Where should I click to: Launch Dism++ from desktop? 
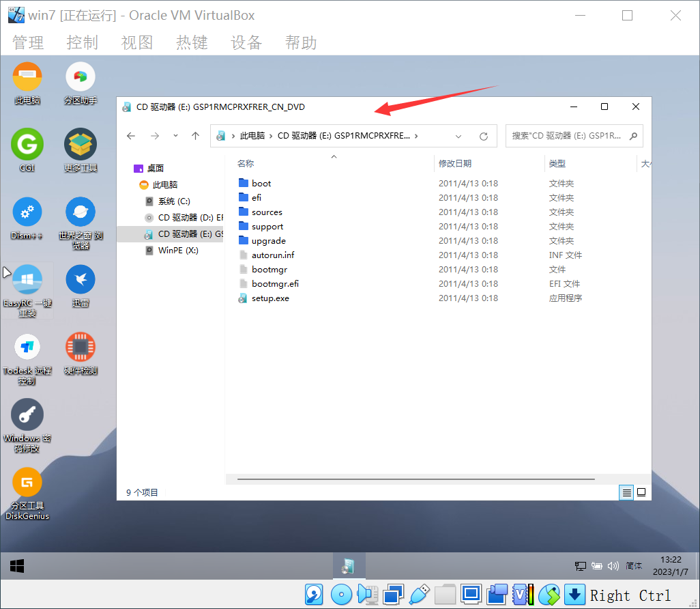point(27,218)
